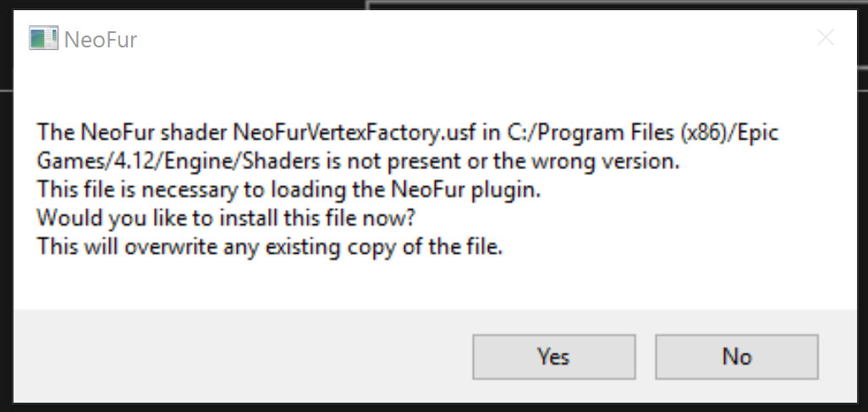The height and width of the screenshot is (412, 868).
Task: Click the white empty area below message text
Action: tap(423, 283)
